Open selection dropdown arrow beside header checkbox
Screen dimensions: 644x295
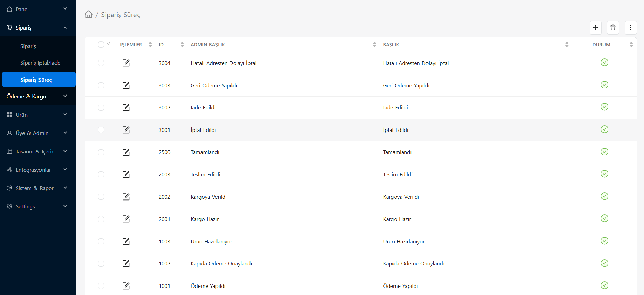(x=108, y=44)
